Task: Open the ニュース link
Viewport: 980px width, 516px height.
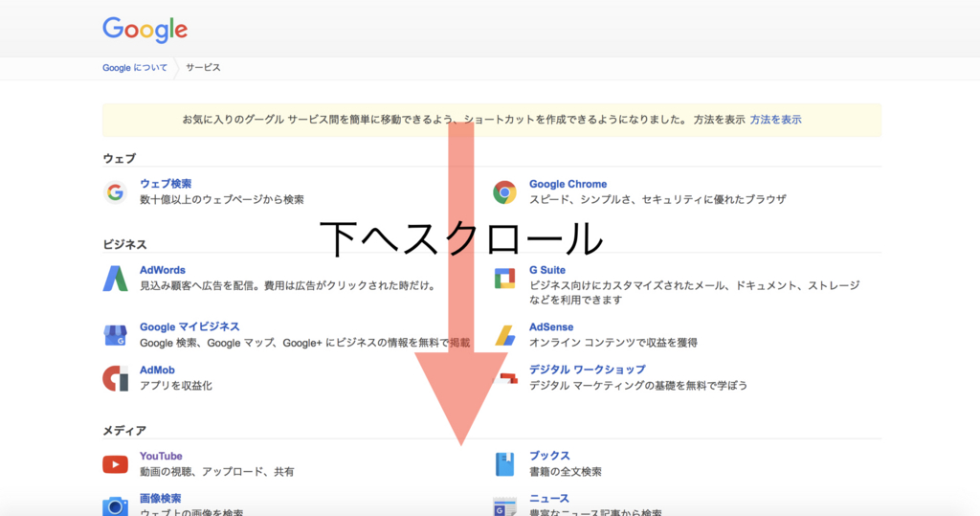Action: (549, 499)
